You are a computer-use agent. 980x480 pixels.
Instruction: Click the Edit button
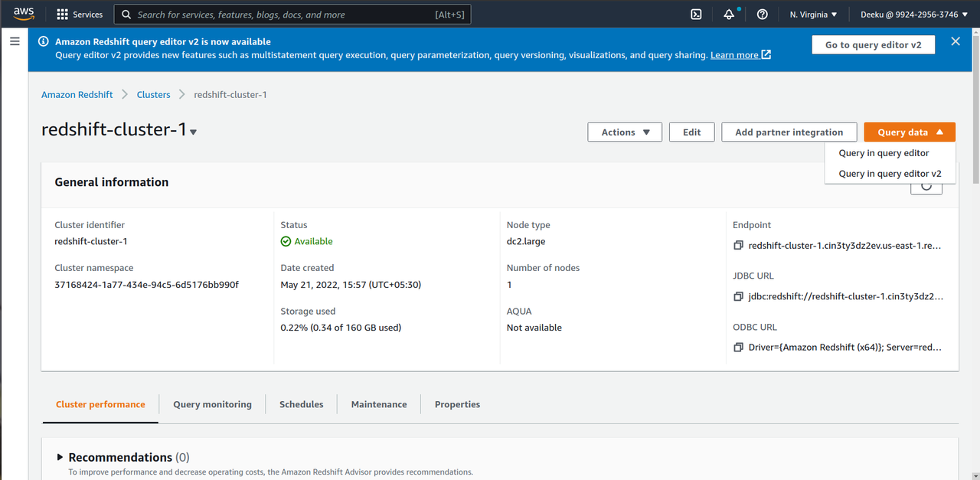pyautogui.click(x=692, y=132)
